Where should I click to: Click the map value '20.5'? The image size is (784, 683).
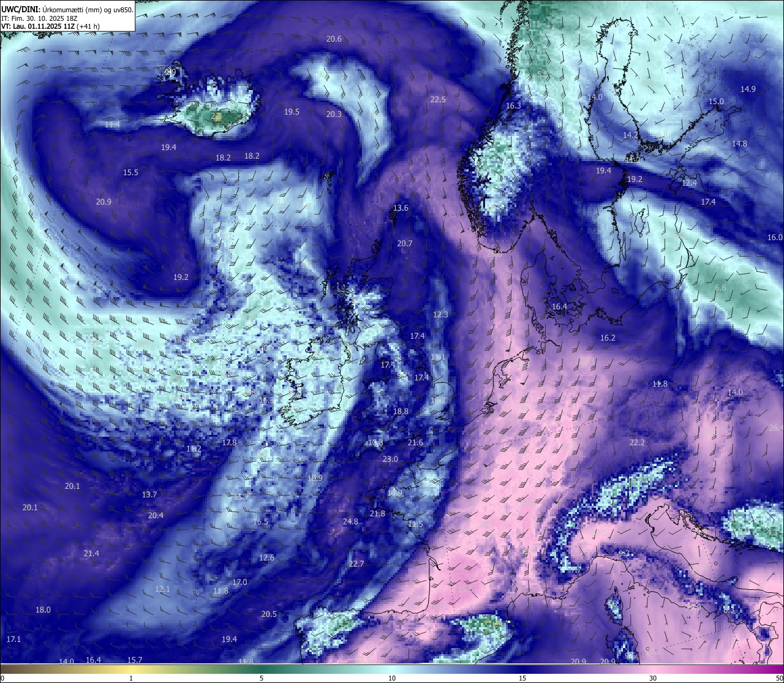tap(269, 614)
